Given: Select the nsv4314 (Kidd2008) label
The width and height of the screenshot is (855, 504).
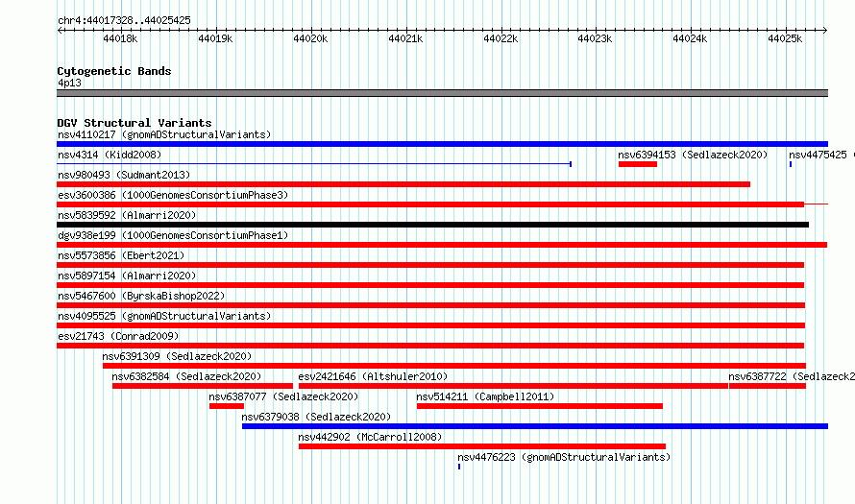Looking at the screenshot, I should pos(110,155).
